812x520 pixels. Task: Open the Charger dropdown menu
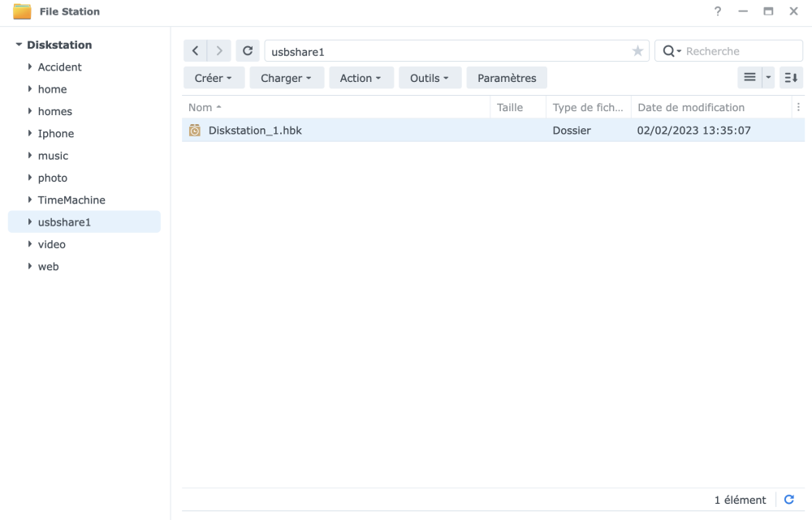click(286, 78)
